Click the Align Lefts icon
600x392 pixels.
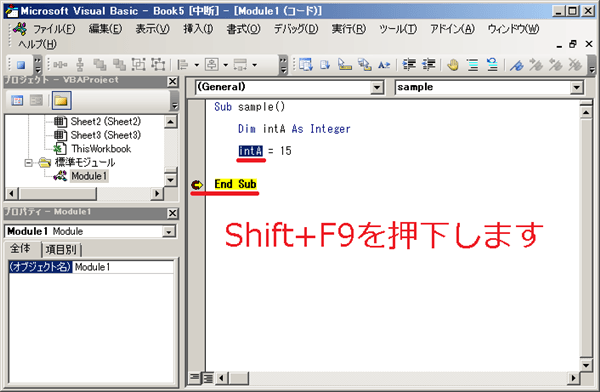pos(183,65)
